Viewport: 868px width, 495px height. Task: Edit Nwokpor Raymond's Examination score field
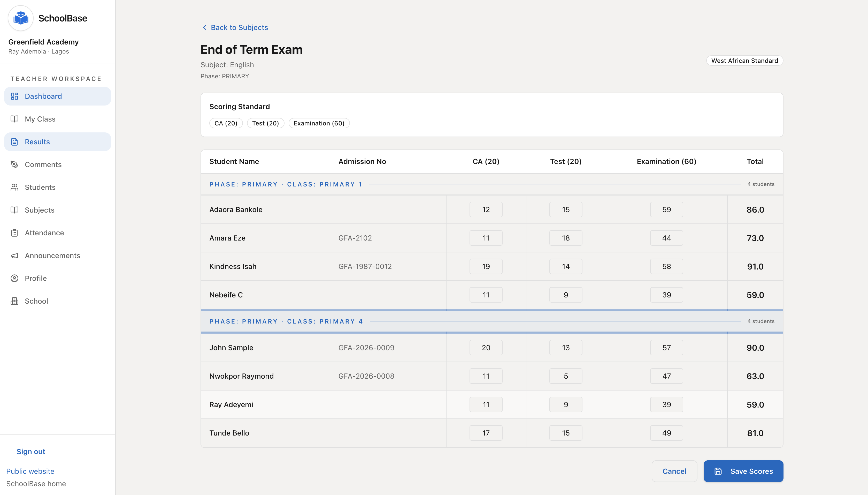(x=666, y=376)
